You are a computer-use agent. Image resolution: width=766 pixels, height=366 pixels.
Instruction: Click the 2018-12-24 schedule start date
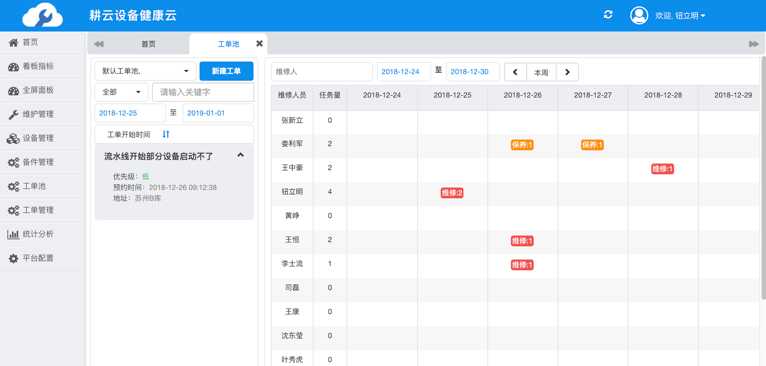[404, 72]
